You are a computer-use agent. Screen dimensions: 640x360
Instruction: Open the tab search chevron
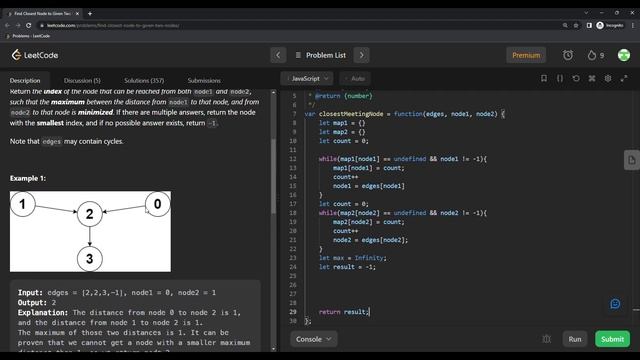pos(586,13)
